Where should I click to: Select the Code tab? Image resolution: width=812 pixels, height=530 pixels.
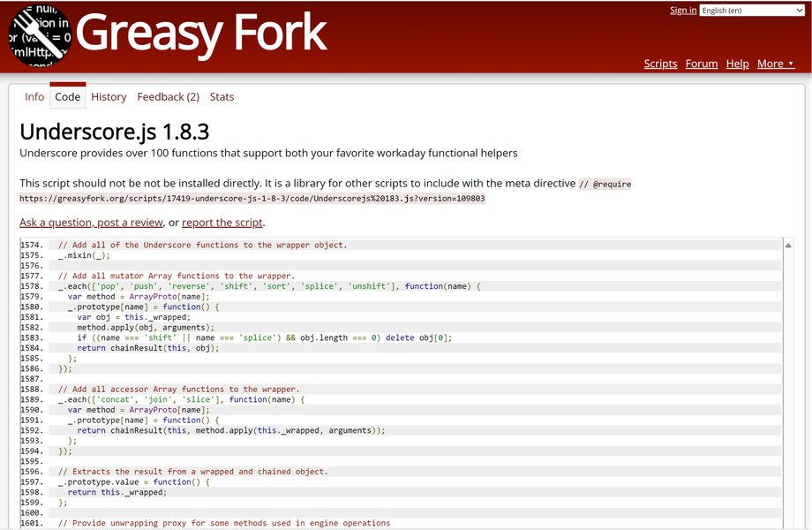(x=68, y=96)
